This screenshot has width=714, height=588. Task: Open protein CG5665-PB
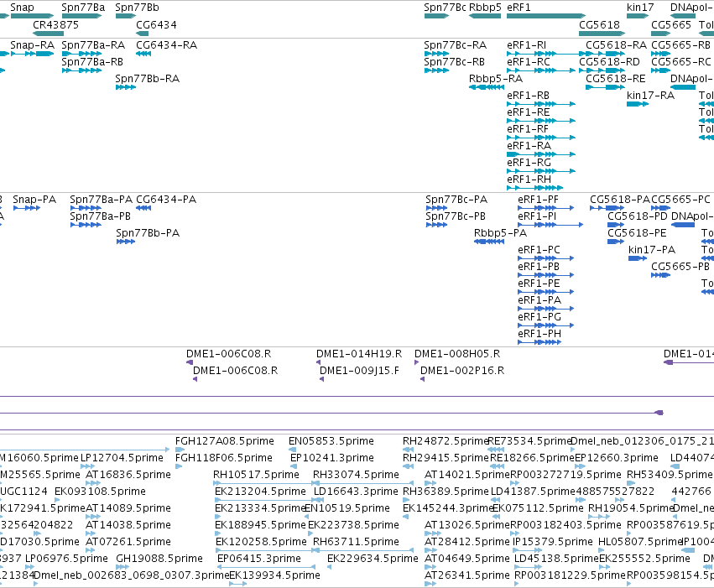(x=661, y=276)
